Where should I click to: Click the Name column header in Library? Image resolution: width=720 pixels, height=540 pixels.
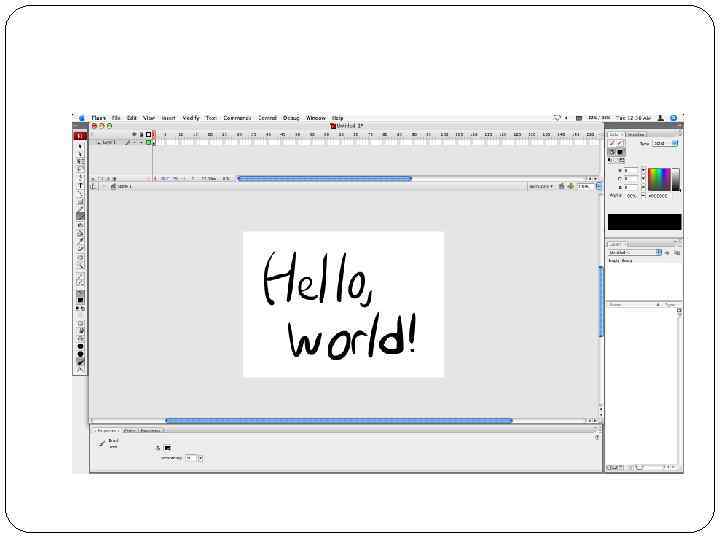[615, 304]
